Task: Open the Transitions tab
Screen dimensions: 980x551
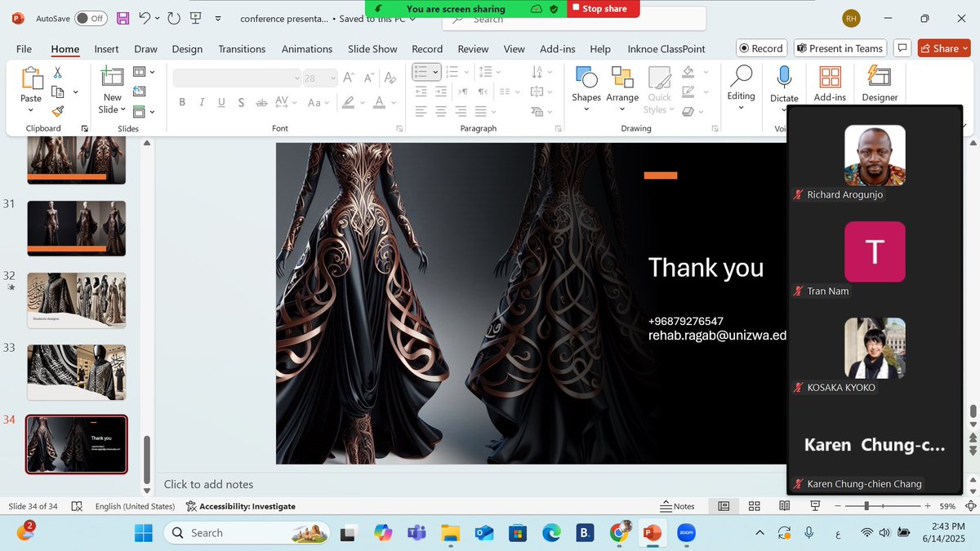Action: (x=242, y=49)
